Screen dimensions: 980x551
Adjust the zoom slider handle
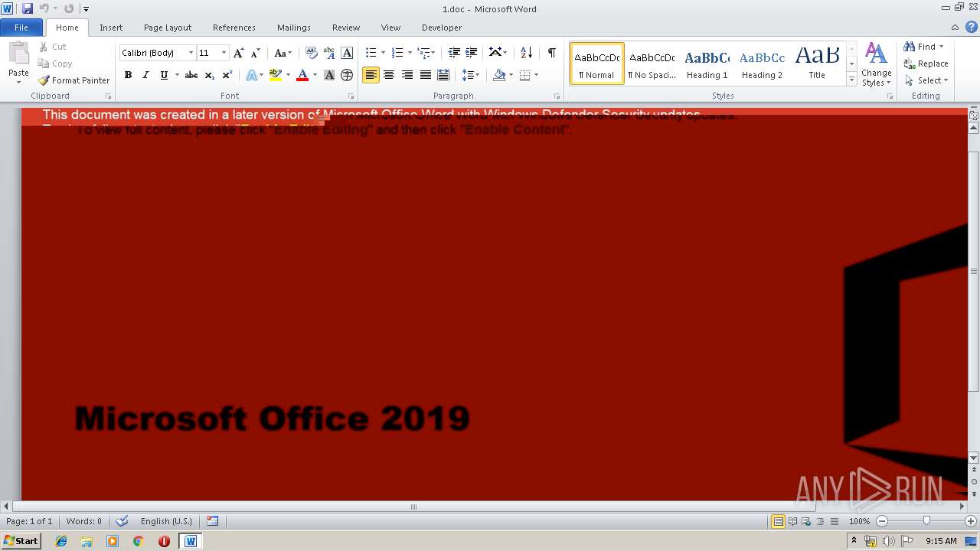click(926, 521)
